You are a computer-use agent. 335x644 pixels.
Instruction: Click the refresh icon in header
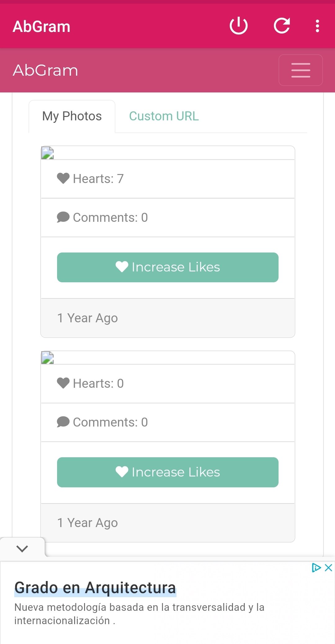pos(282,26)
